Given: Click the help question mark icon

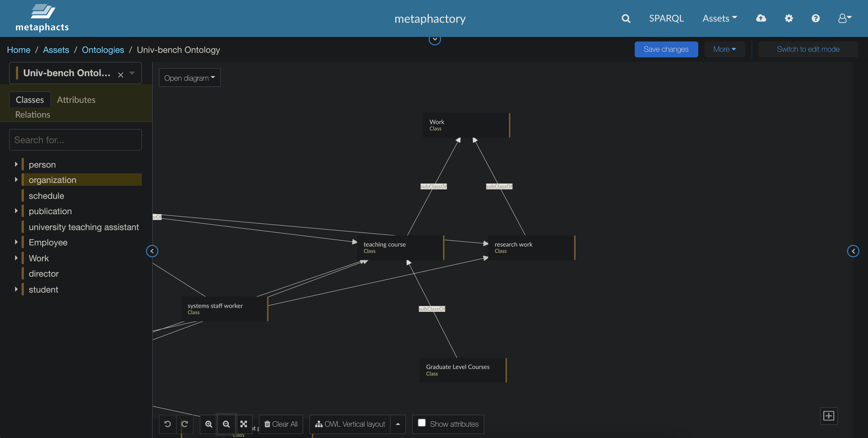Looking at the screenshot, I should point(815,18).
